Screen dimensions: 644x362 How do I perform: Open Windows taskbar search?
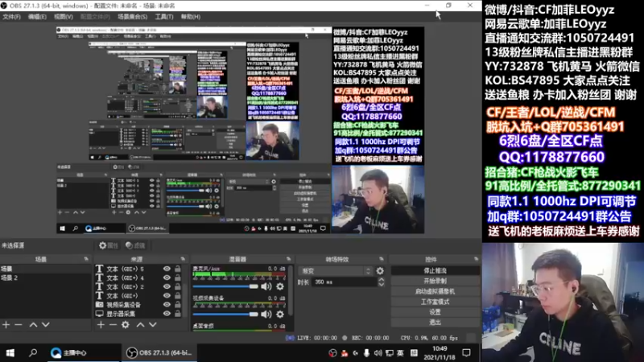click(33, 353)
